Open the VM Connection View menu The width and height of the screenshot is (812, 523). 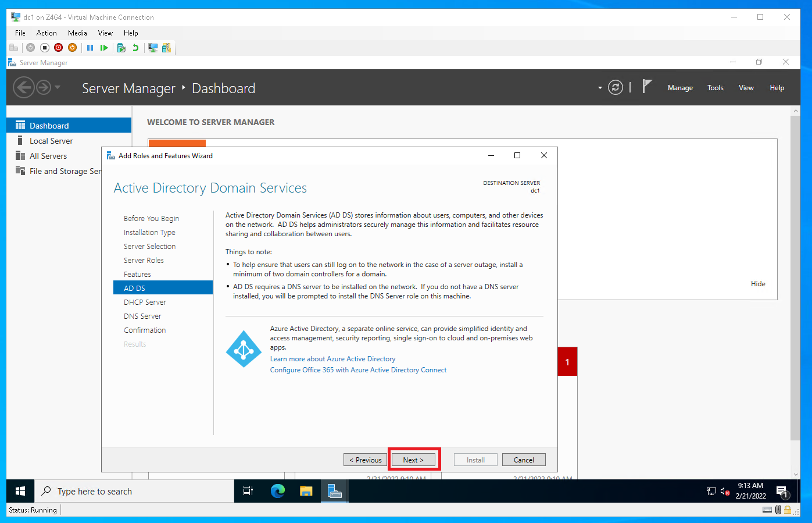(x=105, y=33)
